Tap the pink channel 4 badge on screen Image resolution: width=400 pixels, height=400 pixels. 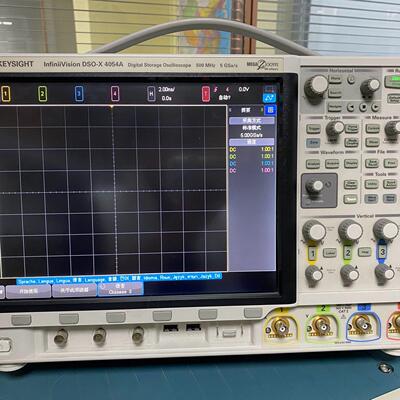point(115,94)
